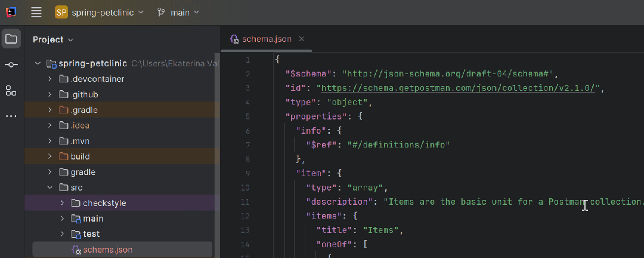Click the schema.json file icon in tree
The height and width of the screenshot is (258, 644).
point(76,250)
